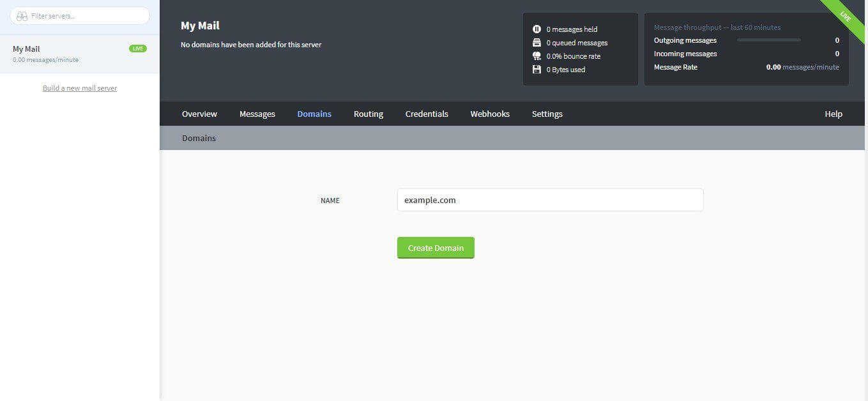This screenshot has width=868, height=401.
Task: Click the queued messages icon
Action: pyautogui.click(x=537, y=42)
